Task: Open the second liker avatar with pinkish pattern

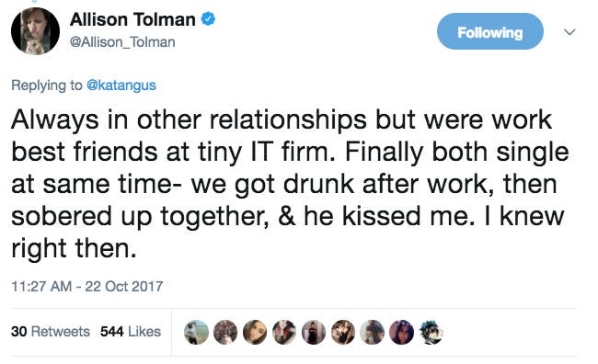Action: (225, 332)
